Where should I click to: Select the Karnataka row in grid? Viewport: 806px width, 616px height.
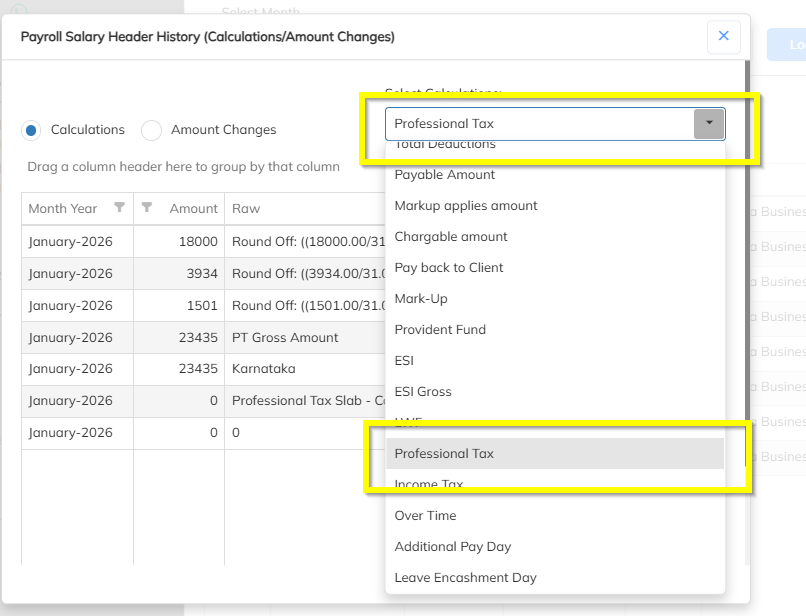[264, 369]
